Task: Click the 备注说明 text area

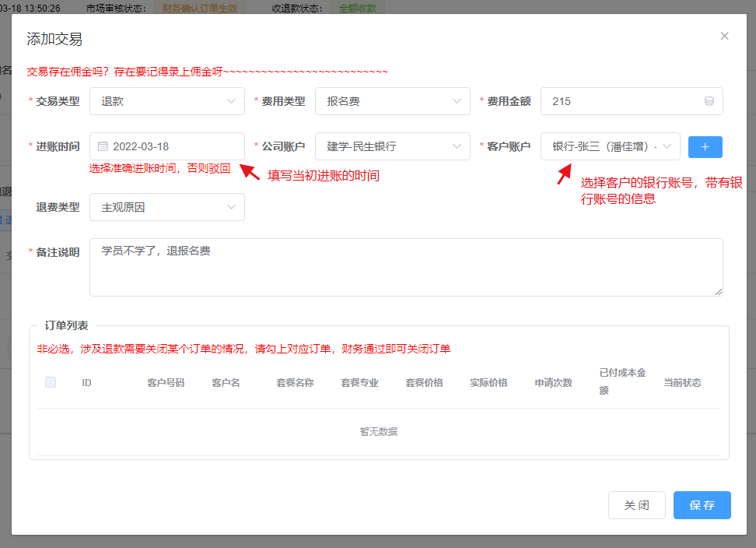Action: click(x=406, y=267)
